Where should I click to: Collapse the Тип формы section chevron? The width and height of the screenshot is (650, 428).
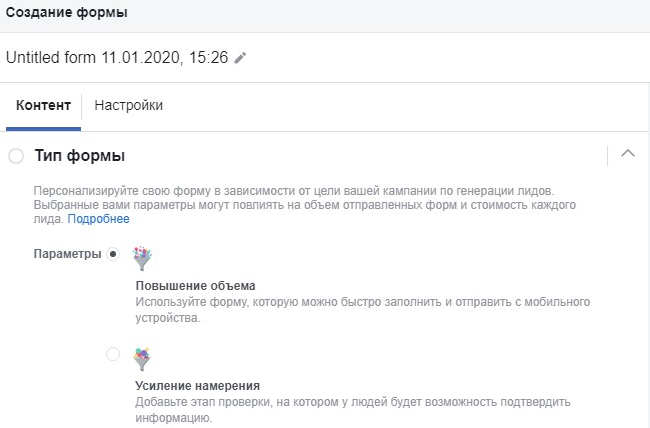tap(628, 153)
